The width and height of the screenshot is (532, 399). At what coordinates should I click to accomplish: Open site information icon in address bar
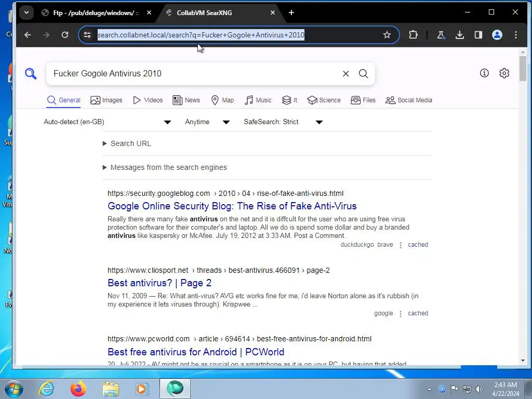(87, 35)
